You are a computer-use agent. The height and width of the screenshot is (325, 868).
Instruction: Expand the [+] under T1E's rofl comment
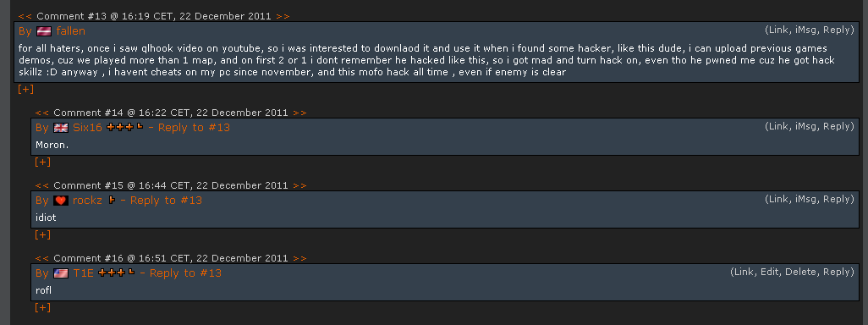click(42, 307)
